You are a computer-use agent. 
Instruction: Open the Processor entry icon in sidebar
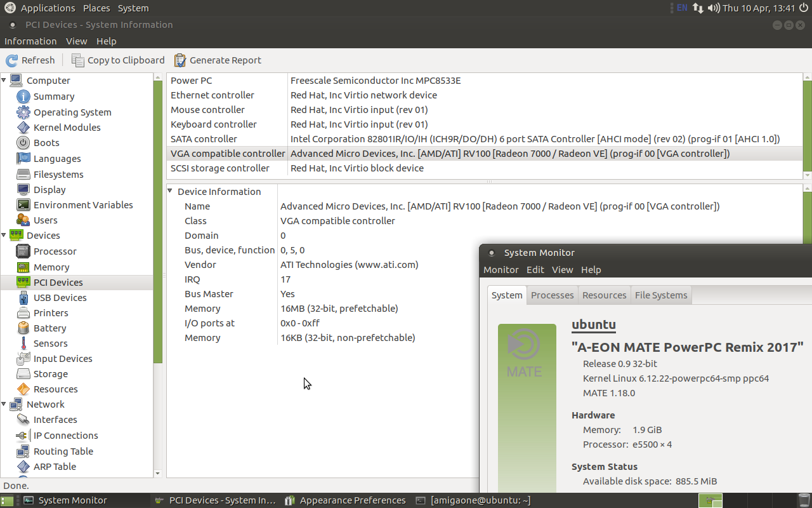pos(23,251)
